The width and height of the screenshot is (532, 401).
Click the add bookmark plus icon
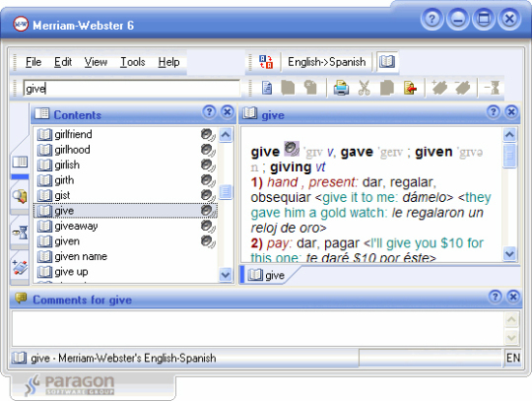click(x=439, y=88)
